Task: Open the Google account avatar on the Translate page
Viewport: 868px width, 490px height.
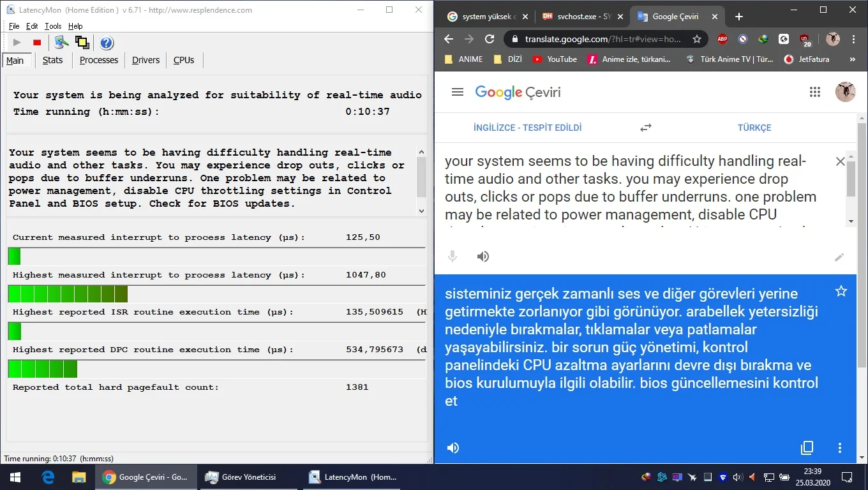Action: [x=845, y=92]
